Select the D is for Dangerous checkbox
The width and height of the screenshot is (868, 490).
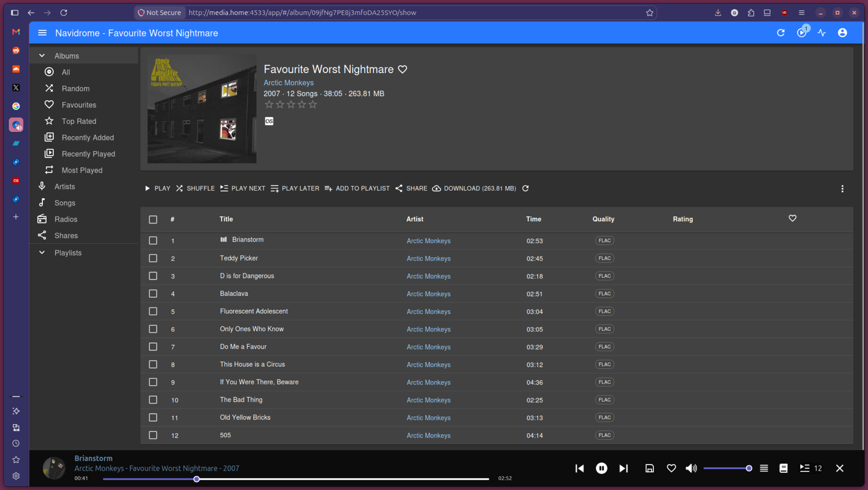point(153,276)
